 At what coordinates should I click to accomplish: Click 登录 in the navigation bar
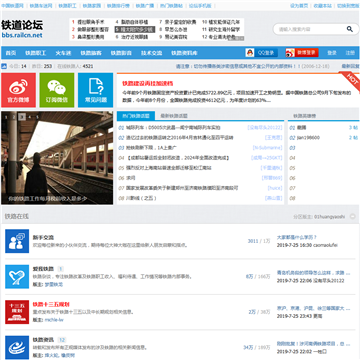[332, 53]
